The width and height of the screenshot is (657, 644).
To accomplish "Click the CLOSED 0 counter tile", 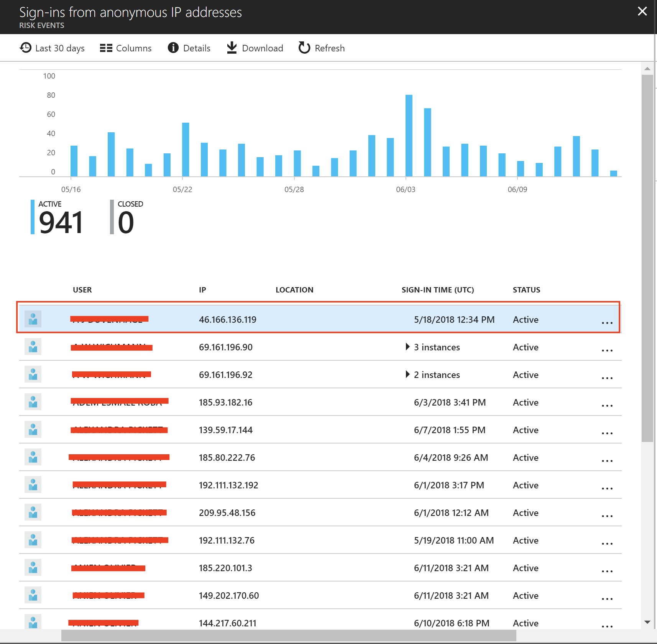I will (x=126, y=217).
